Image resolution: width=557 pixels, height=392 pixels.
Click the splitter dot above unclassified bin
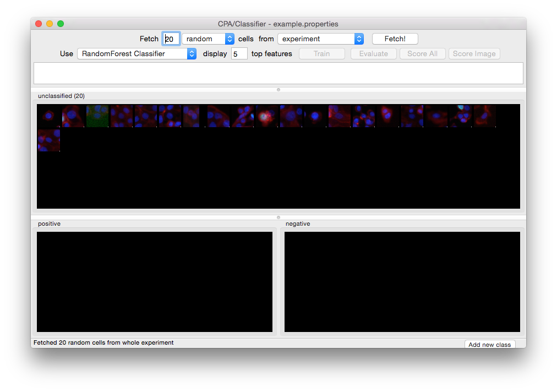[x=278, y=89]
